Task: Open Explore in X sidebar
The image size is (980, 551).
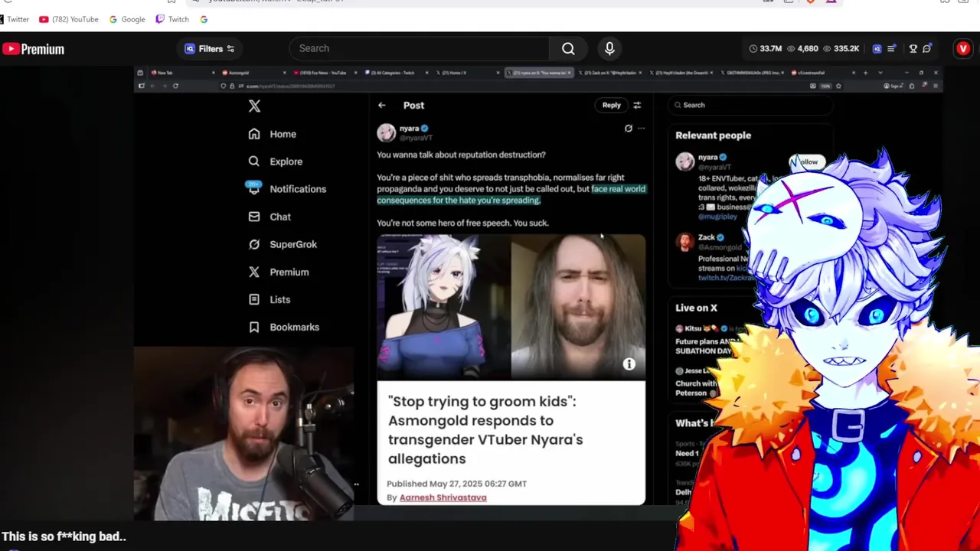Action: pyautogui.click(x=276, y=161)
